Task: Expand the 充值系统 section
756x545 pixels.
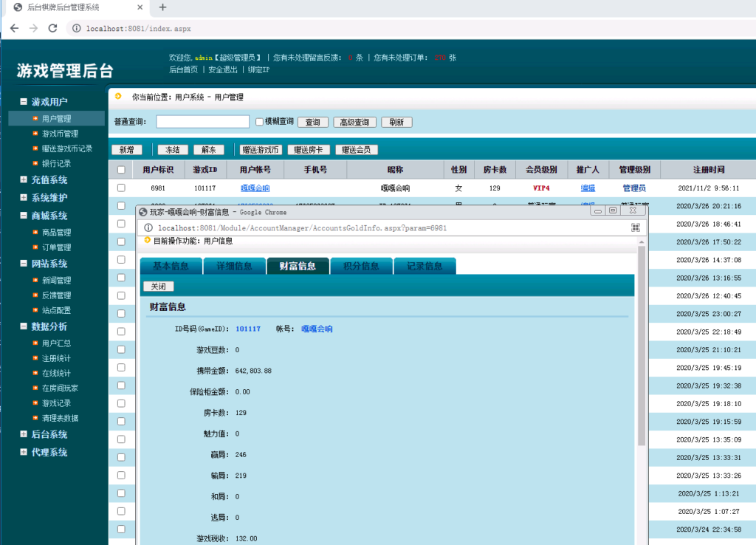Action: click(24, 179)
